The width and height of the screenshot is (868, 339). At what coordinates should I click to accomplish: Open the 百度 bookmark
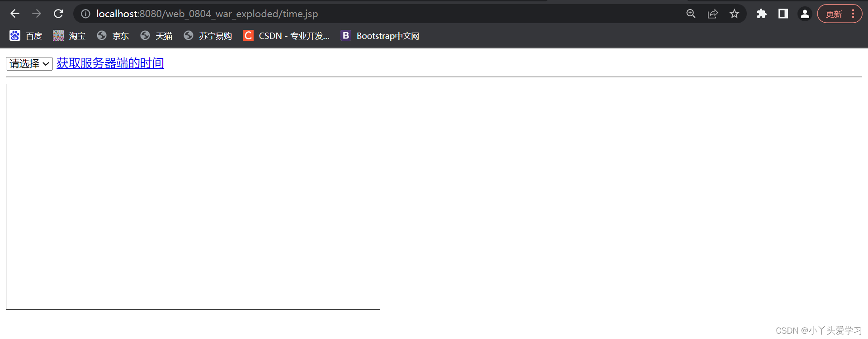point(26,36)
